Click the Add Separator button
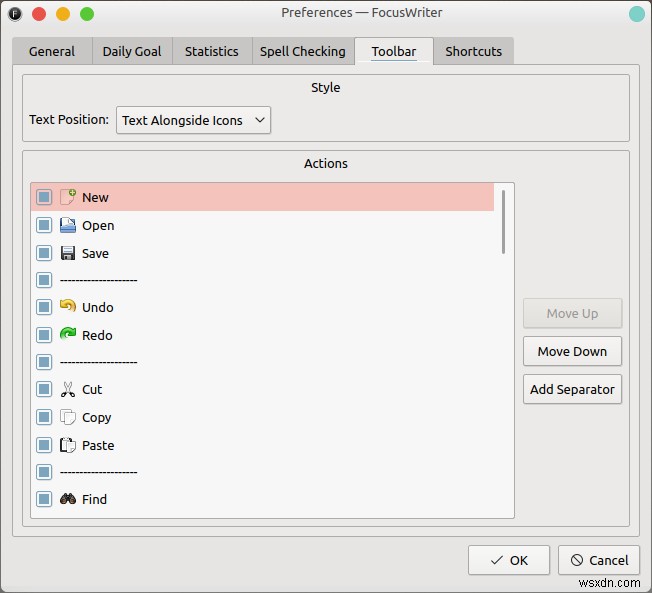The width and height of the screenshot is (652, 593). pos(573,389)
